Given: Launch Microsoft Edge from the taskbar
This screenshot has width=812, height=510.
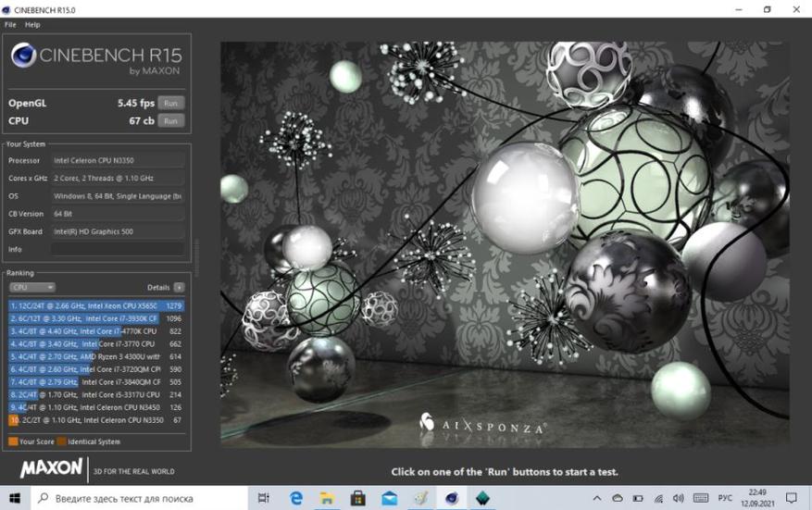Looking at the screenshot, I should pyautogui.click(x=296, y=498).
